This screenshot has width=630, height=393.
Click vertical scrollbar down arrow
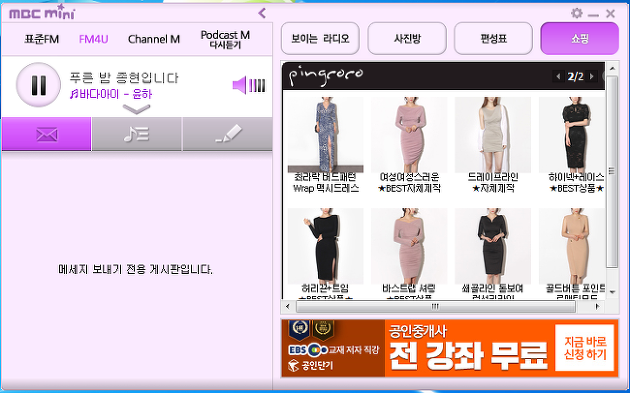(612, 292)
